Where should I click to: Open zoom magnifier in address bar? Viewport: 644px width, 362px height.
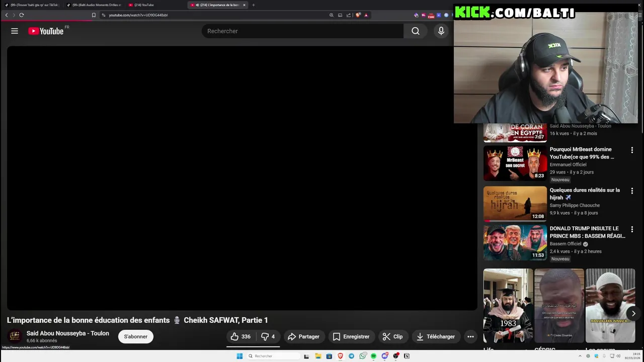click(332, 15)
